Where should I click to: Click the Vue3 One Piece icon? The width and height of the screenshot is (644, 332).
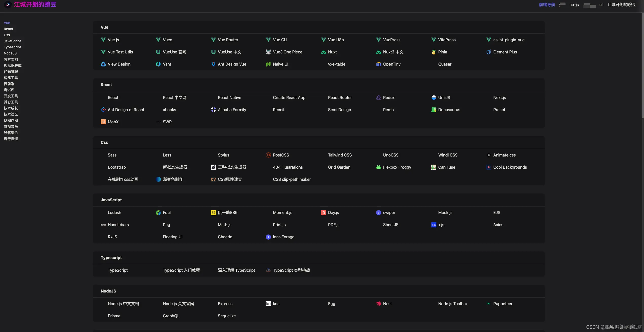268,52
